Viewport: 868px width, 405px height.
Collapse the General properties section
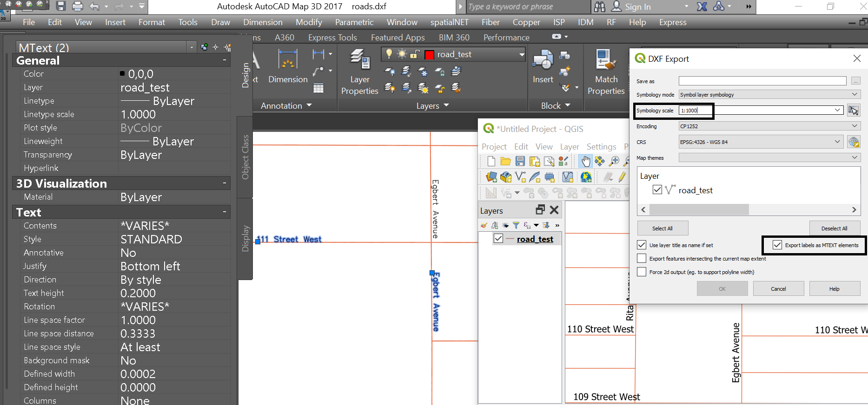[225, 60]
